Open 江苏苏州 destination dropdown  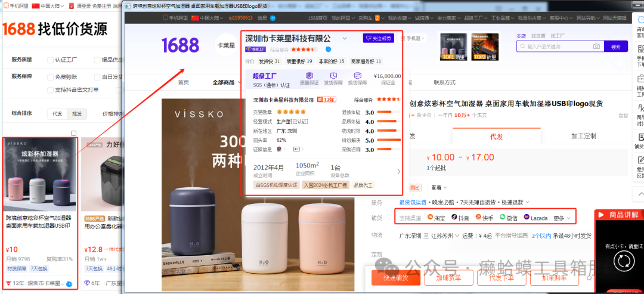click(x=445, y=236)
